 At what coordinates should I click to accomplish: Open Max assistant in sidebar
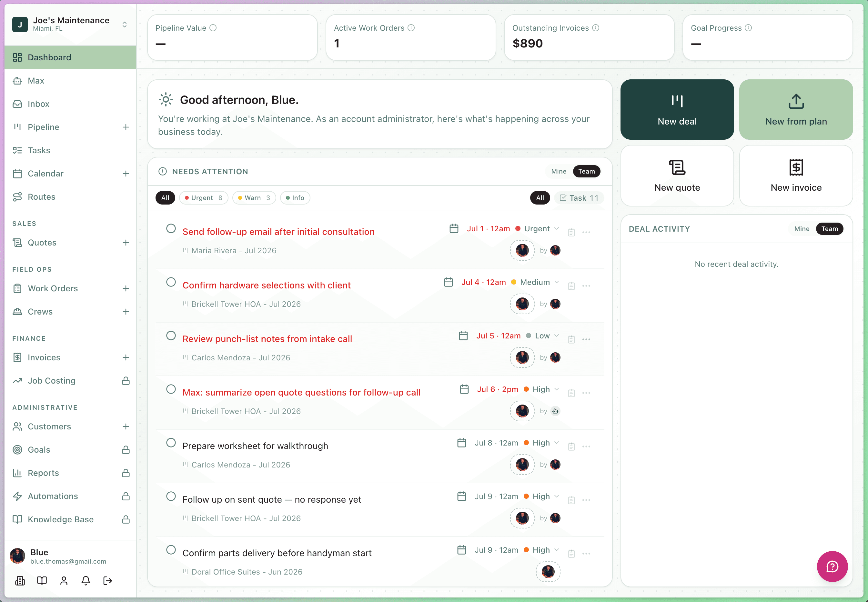tap(70, 81)
